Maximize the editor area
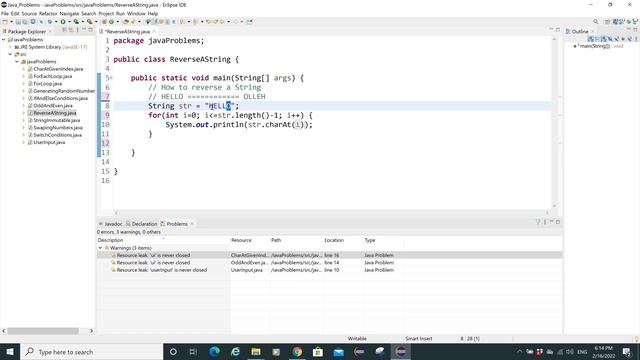640x360 pixels. pyautogui.click(x=558, y=30)
